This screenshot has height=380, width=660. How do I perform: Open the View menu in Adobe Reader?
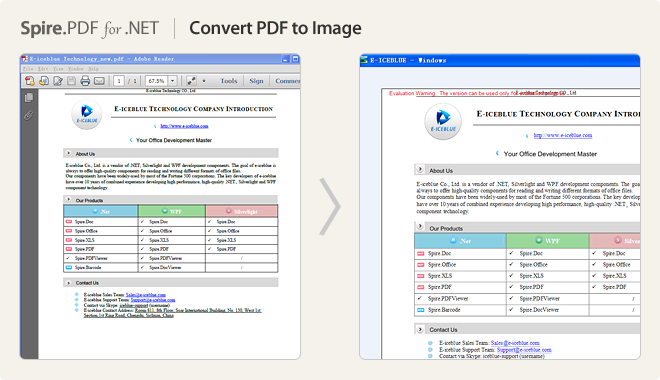pos(58,69)
